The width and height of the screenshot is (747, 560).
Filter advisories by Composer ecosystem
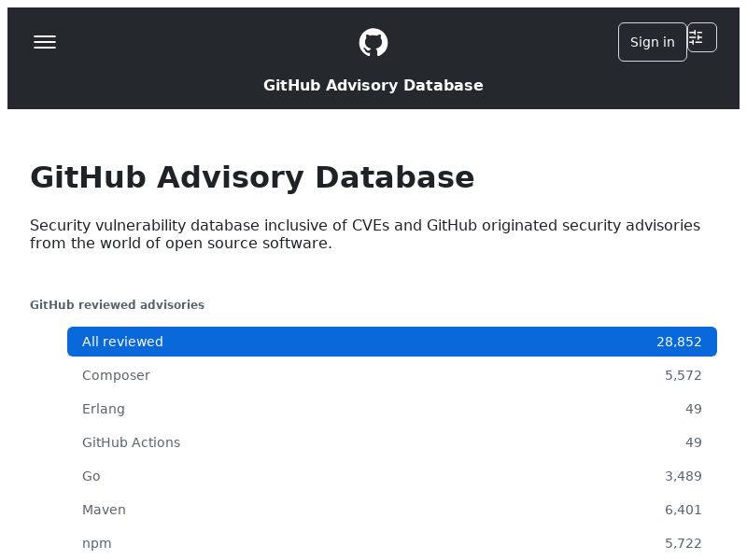pos(116,375)
